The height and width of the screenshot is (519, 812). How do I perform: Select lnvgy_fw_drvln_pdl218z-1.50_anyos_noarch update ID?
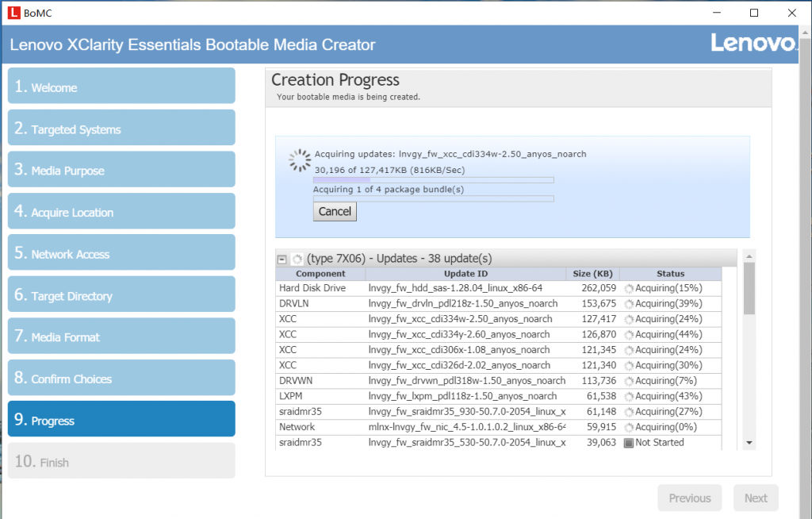(x=463, y=304)
